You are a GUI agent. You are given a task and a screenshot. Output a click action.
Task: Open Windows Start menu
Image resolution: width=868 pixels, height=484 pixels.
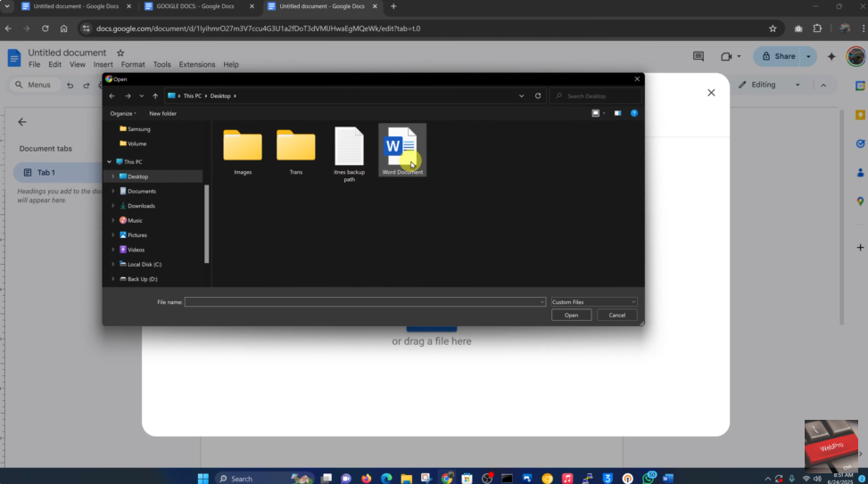(x=203, y=479)
